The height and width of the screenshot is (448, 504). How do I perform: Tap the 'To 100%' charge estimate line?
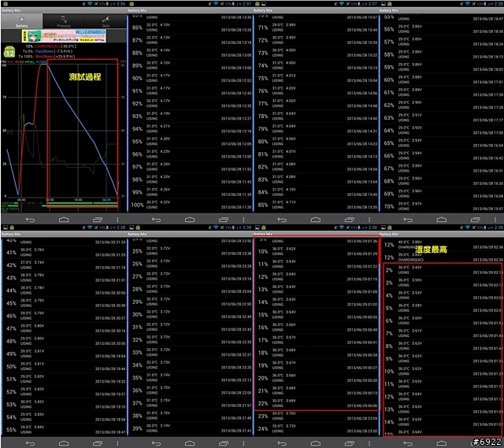46,57
